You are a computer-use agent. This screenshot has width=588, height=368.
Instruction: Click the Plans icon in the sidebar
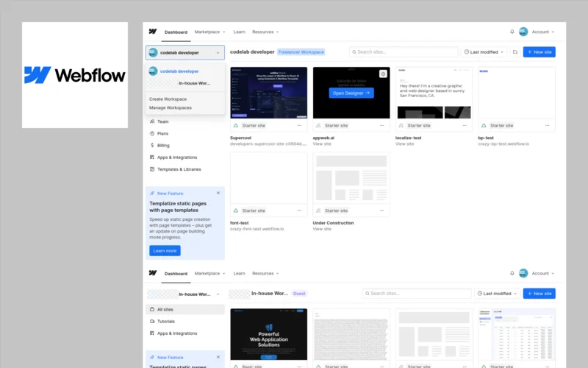coord(152,133)
